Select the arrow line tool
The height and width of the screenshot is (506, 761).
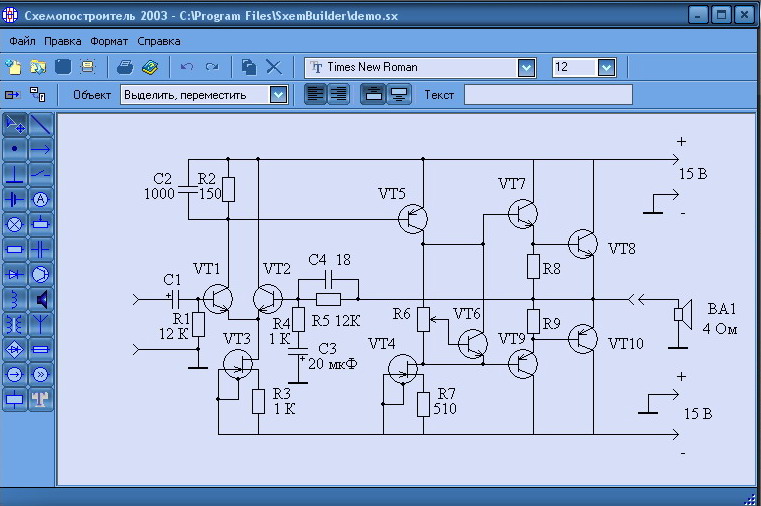(x=41, y=149)
